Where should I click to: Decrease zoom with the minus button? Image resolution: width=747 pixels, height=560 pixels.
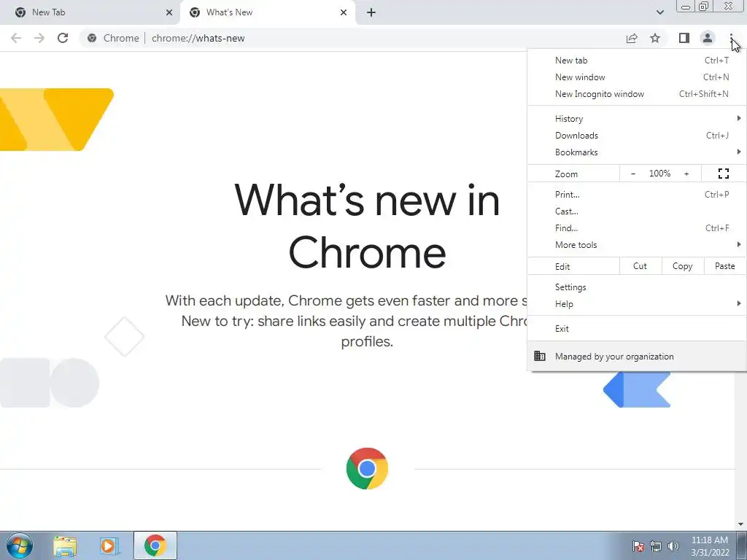pos(633,174)
